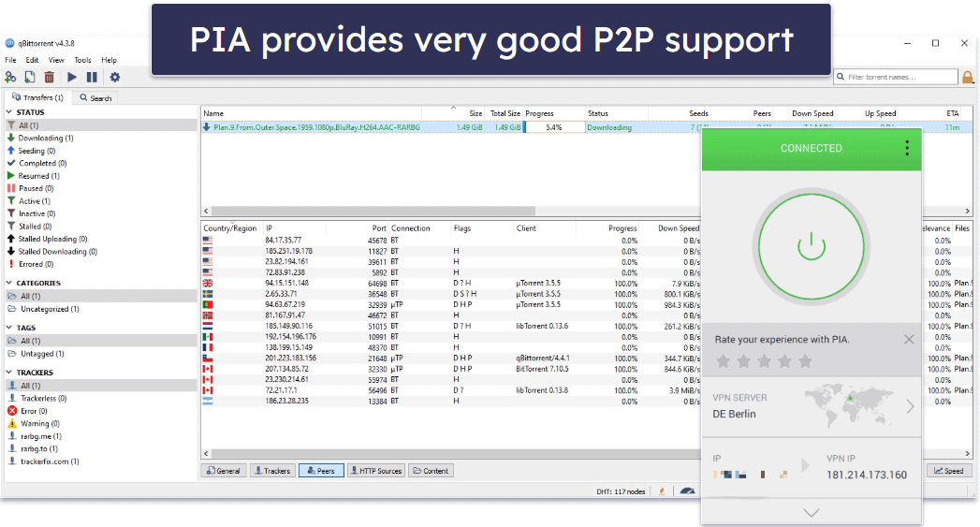This screenshot has height=527, width=980.
Task: Collapse the CATEGORIES section
Action: 9,283
